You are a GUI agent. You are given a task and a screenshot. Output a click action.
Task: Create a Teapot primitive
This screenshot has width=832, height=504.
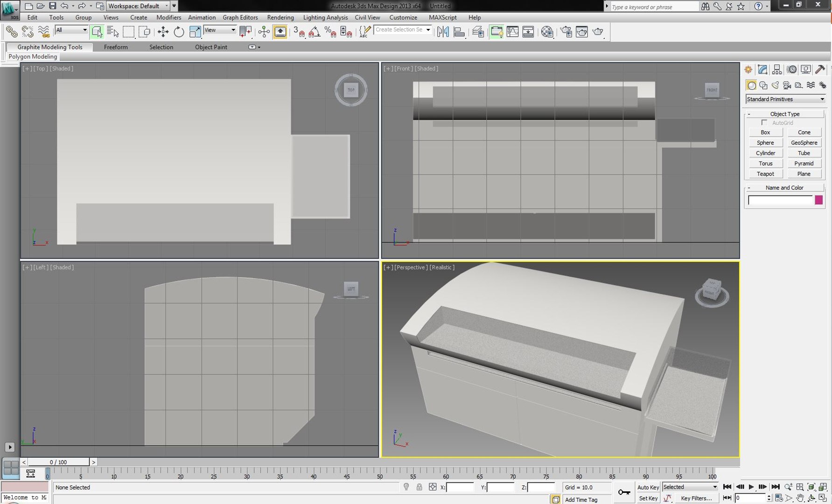765,174
